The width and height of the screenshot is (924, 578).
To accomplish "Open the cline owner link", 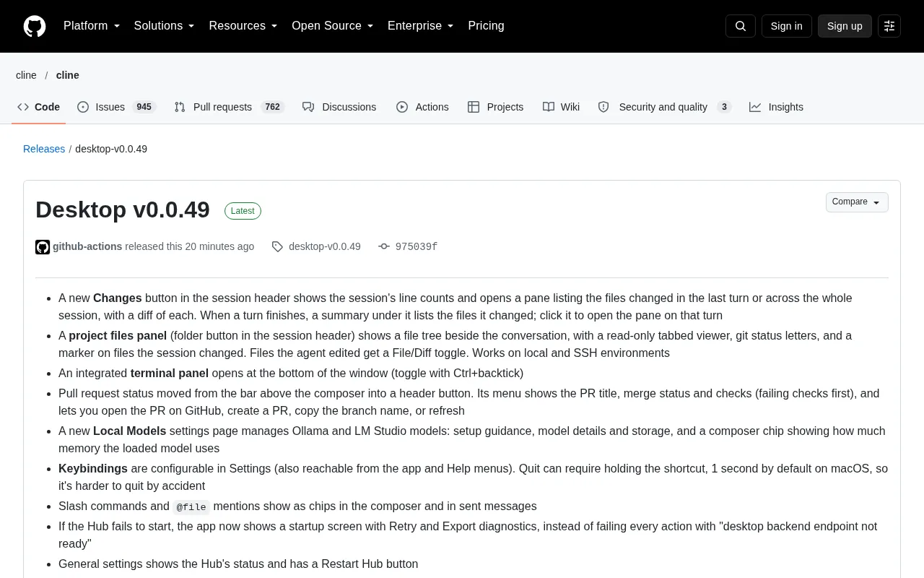I will pyautogui.click(x=26, y=75).
